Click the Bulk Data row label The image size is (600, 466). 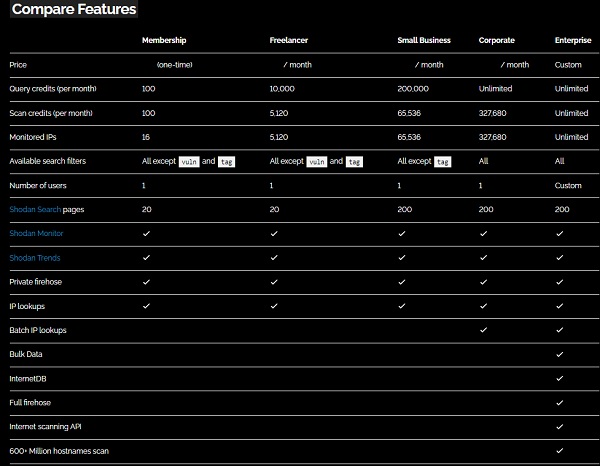coord(26,354)
